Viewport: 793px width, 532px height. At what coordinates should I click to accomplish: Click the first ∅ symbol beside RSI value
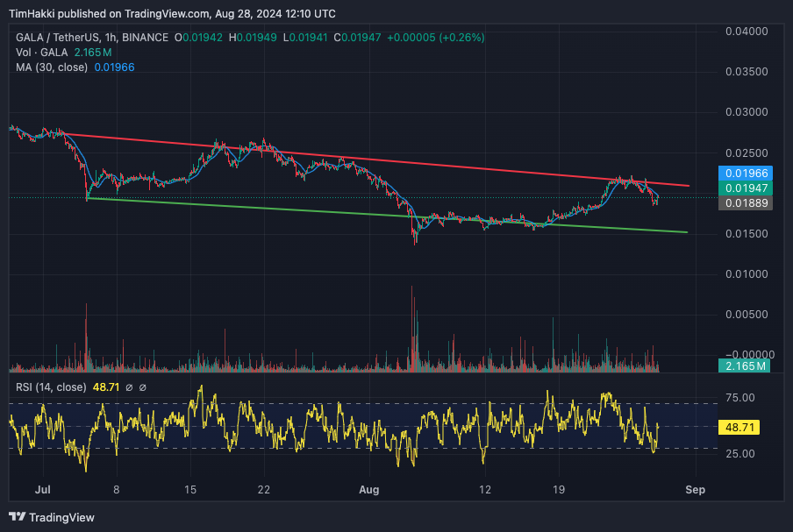pyautogui.click(x=128, y=387)
